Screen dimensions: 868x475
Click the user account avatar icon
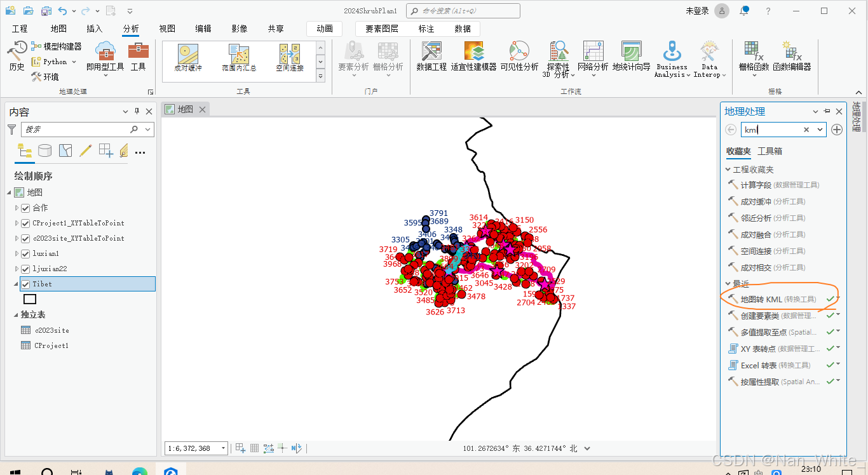pyautogui.click(x=722, y=11)
